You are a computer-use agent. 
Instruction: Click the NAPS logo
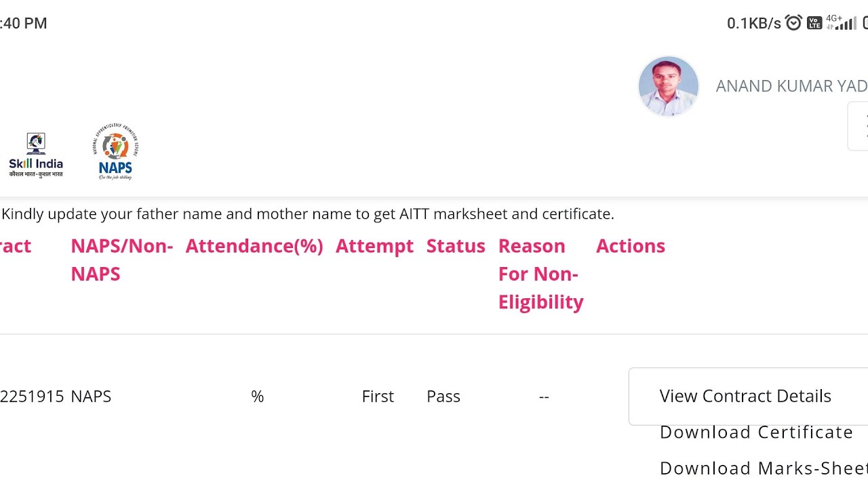tap(115, 152)
